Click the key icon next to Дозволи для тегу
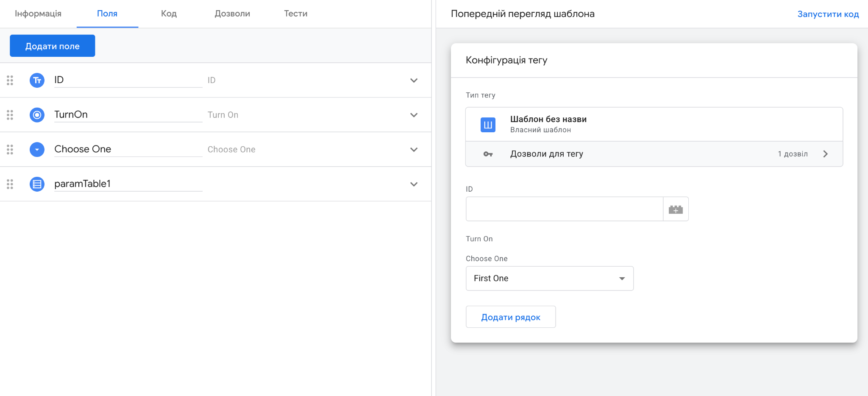868x396 pixels. 488,154
